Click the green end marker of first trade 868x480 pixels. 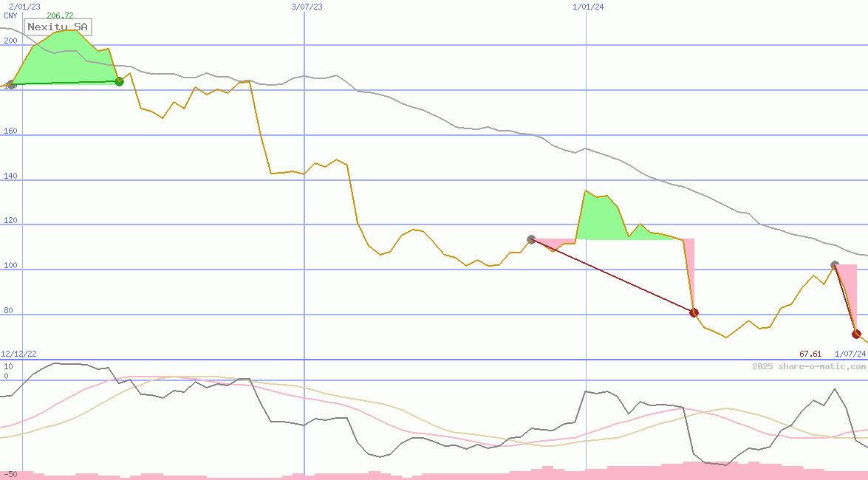118,81
